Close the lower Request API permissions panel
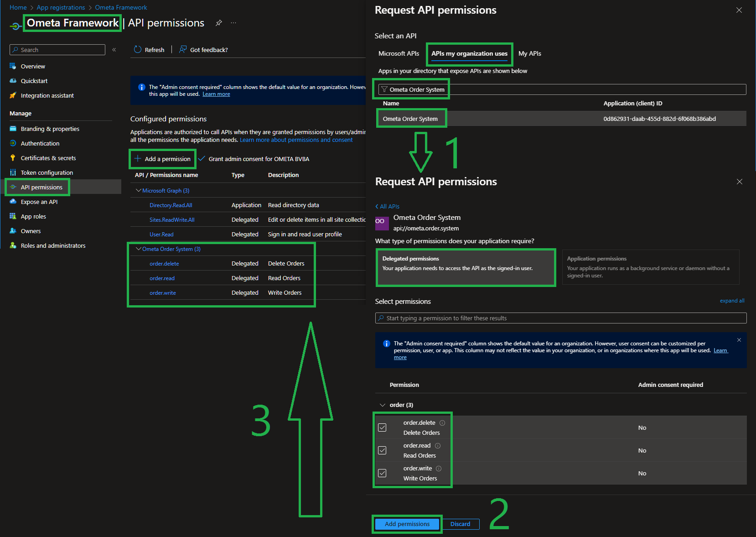Viewport: 756px width, 537px height. point(740,182)
